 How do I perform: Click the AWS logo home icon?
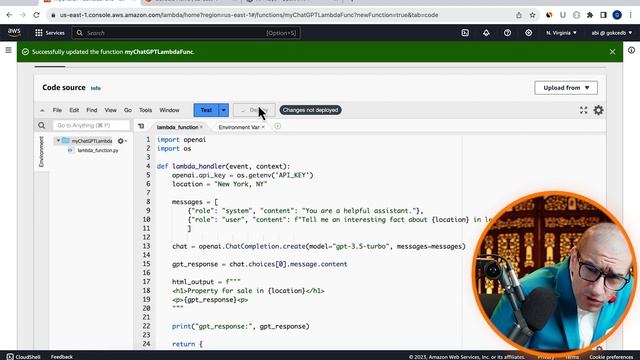tap(14, 32)
